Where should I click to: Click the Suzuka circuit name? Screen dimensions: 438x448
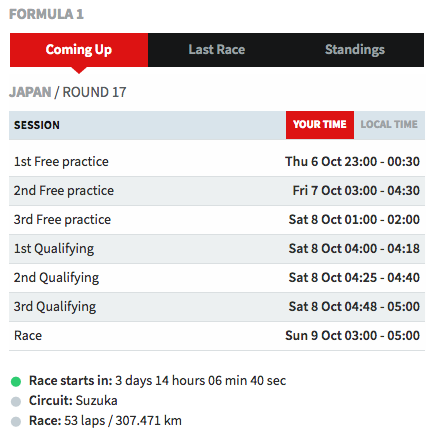click(96, 401)
